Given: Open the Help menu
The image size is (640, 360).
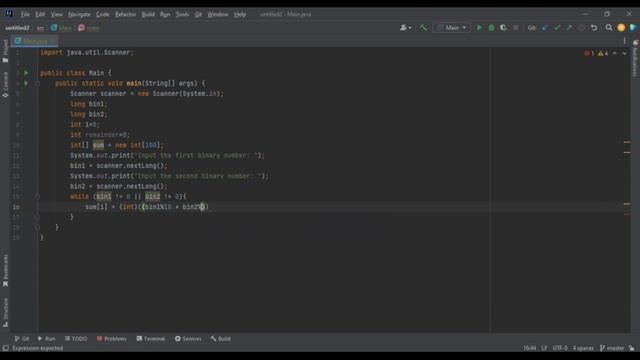Looking at the screenshot, I should 240,14.
